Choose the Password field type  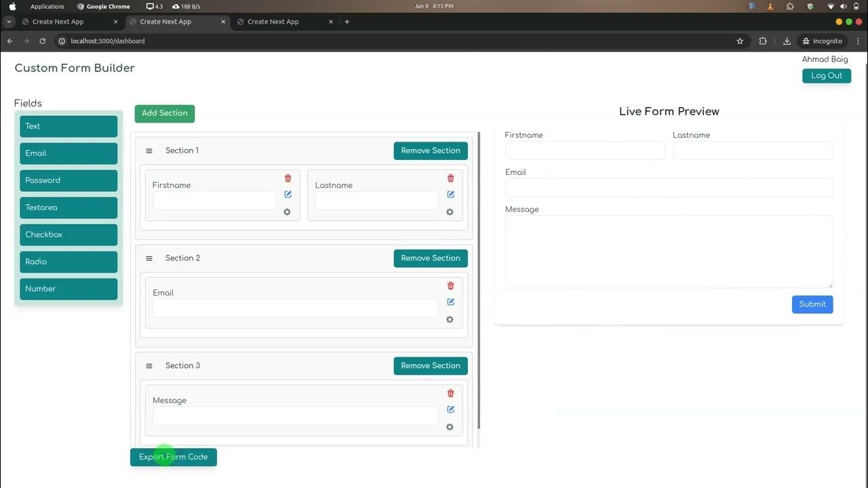point(68,181)
